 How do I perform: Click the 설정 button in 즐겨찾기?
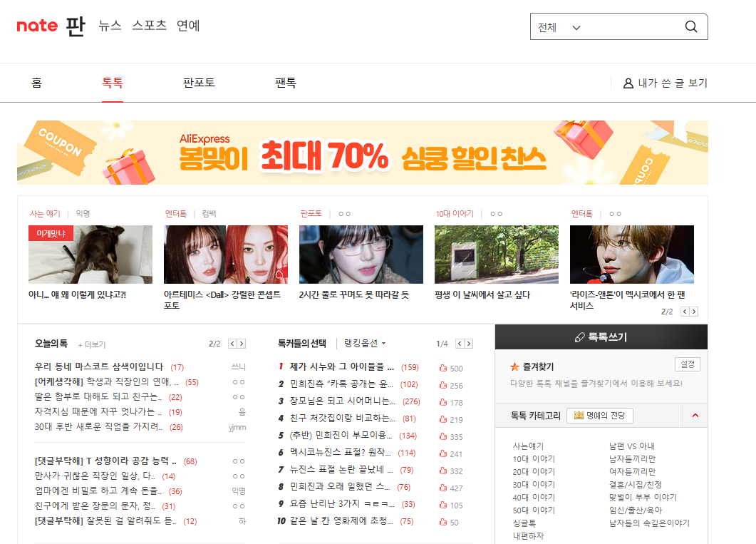point(688,364)
